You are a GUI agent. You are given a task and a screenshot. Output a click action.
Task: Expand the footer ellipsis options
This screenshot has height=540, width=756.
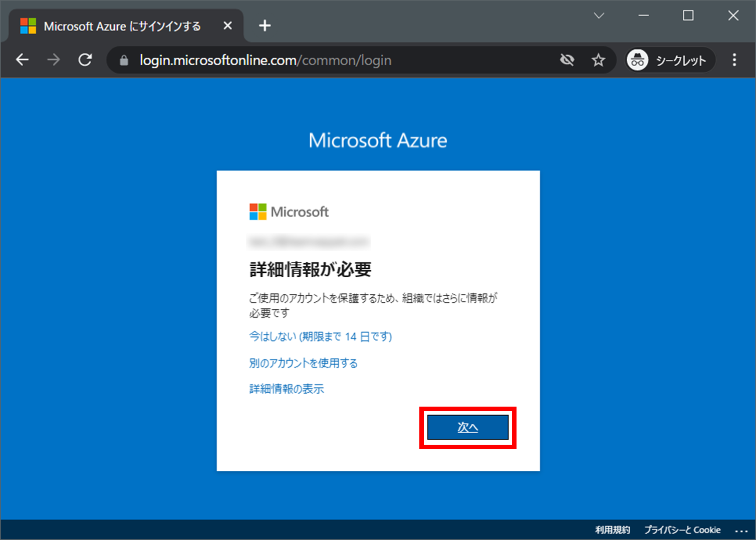pyautogui.click(x=741, y=530)
